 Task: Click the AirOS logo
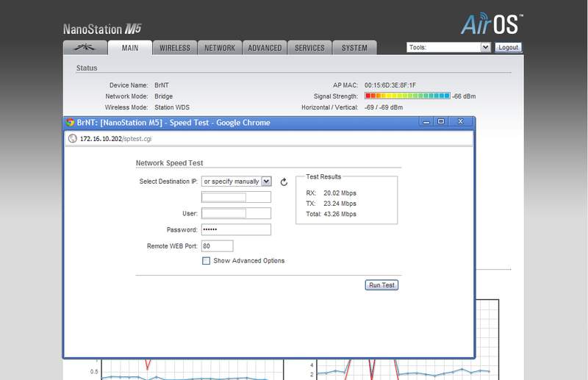(492, 24)
